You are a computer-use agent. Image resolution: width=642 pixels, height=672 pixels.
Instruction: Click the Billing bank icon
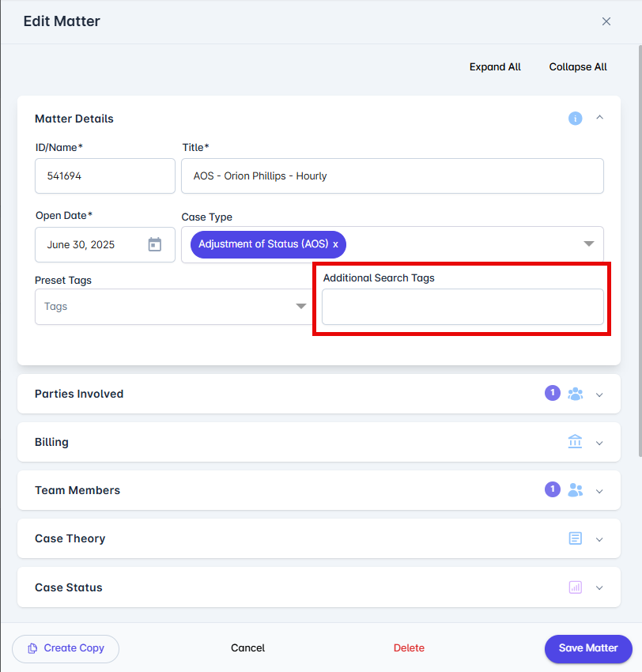pos(575,442)
